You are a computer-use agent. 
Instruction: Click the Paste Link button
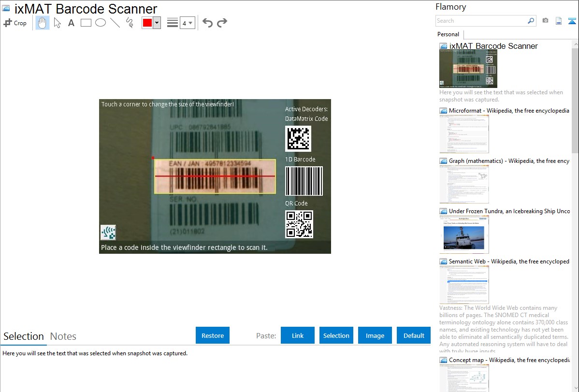[x=298, y=335]
